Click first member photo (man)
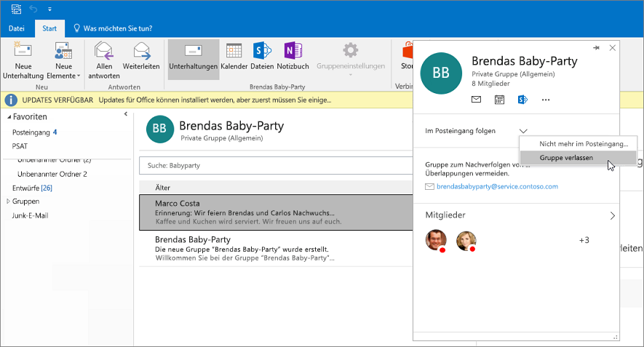Image resolution: width=644 pixels, height=347 pixels. point(436,240)
